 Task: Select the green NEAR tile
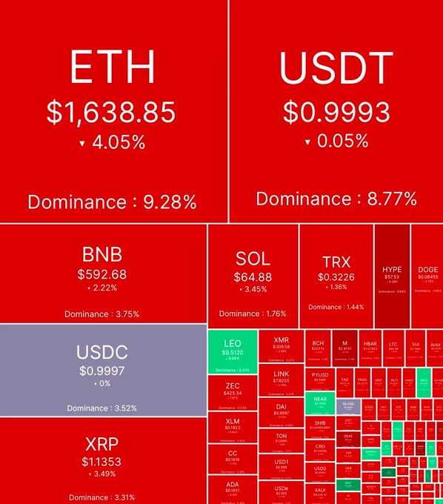coord(320,403)
